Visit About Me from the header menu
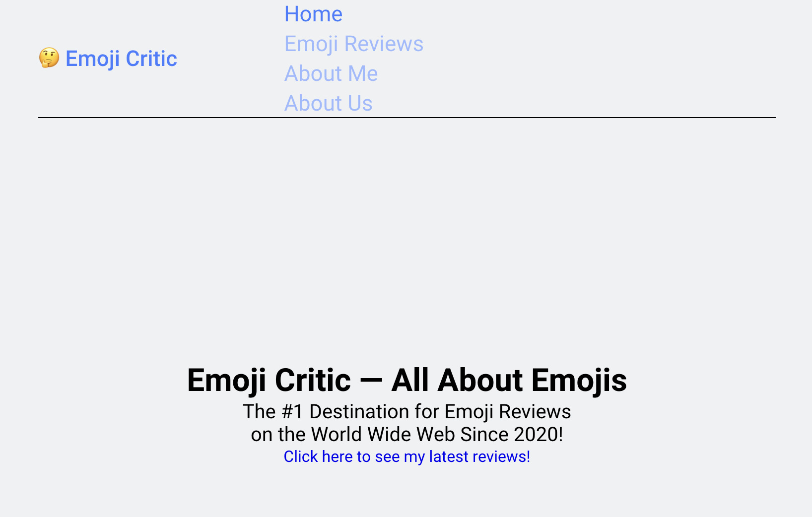The height and width of the screenshot is (517, 812). [x=331, y=73]
